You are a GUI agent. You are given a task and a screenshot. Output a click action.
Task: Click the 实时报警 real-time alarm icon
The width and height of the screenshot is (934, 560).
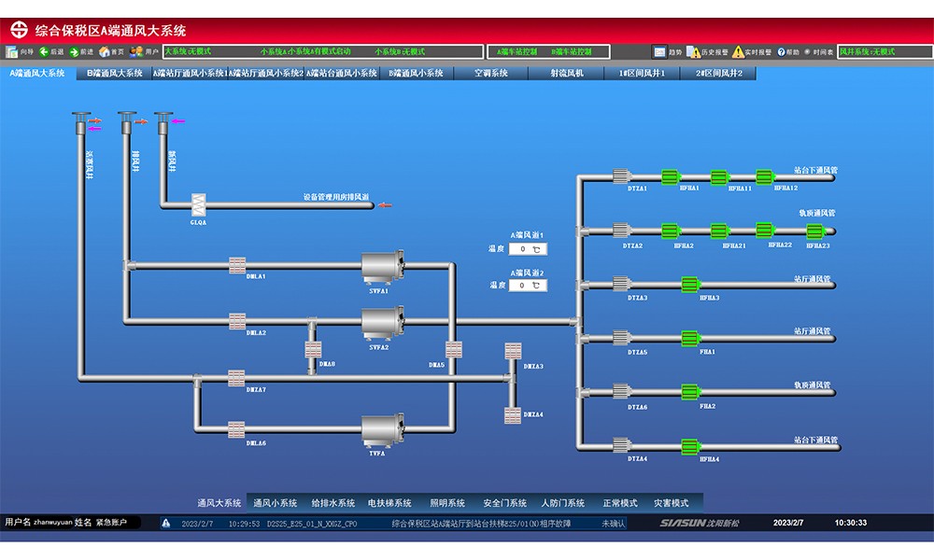[x=738, y=52]
